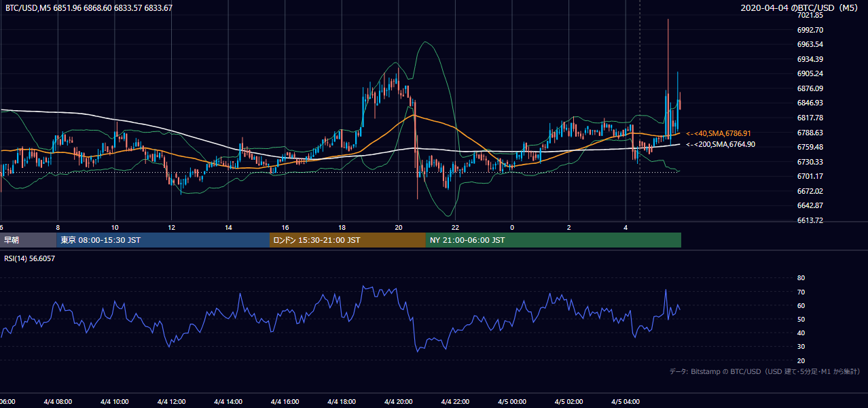Click the 6934.39 price axis label
Image resolution: width=868 pixels, height=408 pixels.
810,59
